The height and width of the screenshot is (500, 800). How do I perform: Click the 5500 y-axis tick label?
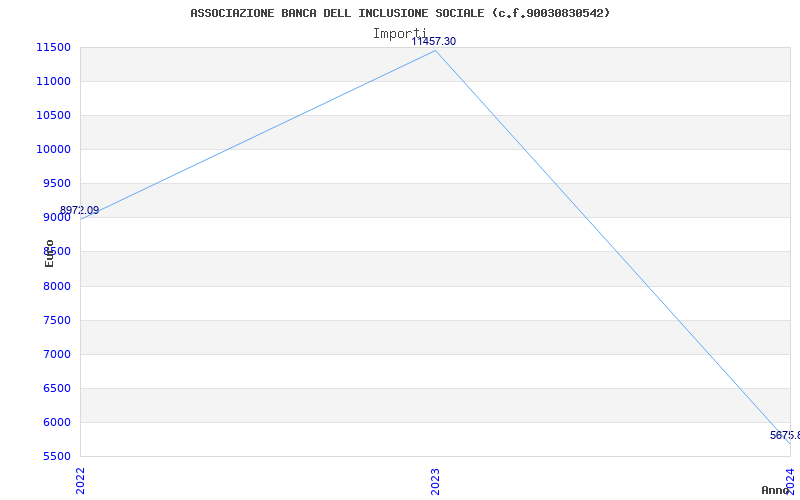[57, 456]
